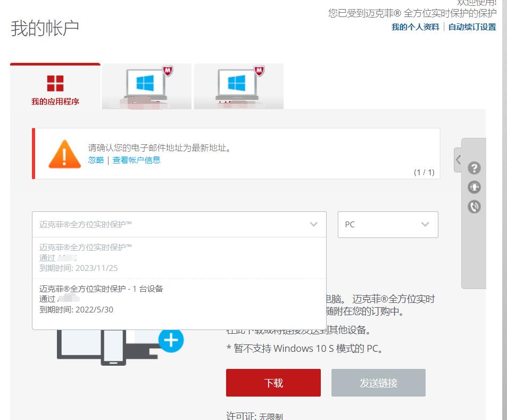The width and height of the screenshot is (507, 420).
Task: Click the question mark help icon
Action: (474, 168)
